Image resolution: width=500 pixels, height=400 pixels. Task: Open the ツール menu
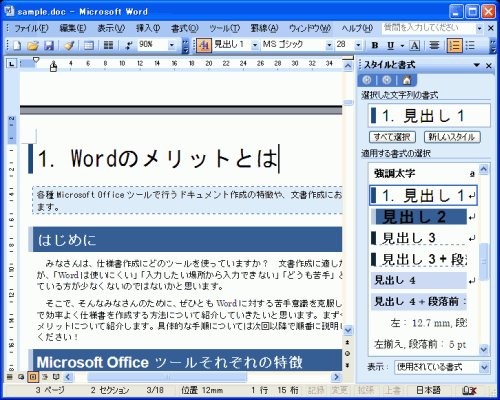225,29
